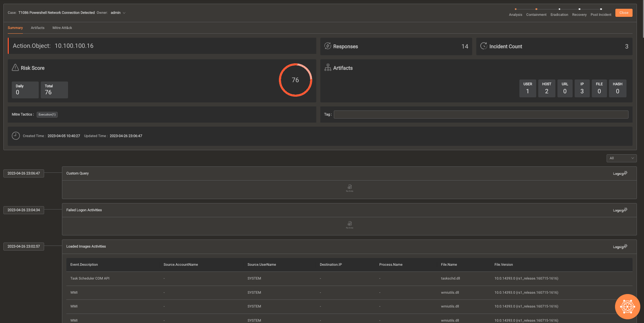This screenshot has height=323, width=644.
Task: Click the page vertical scrollbar
Action: 643,19
